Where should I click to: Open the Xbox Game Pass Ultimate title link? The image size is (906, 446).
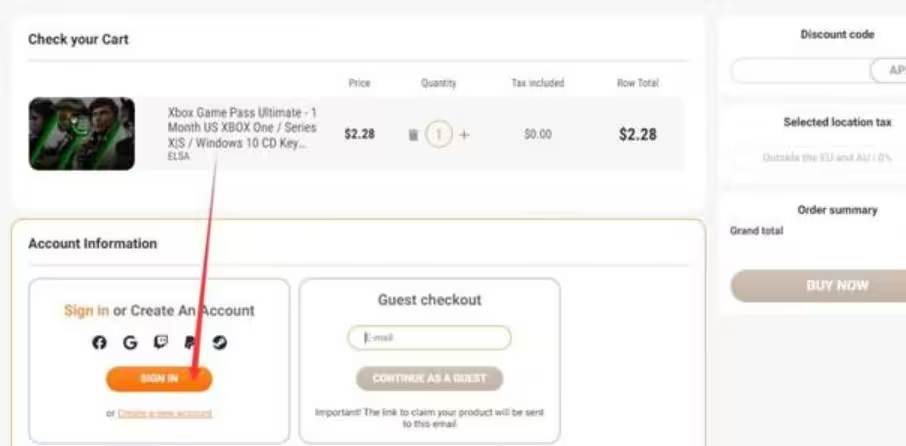tap(242, 128)
